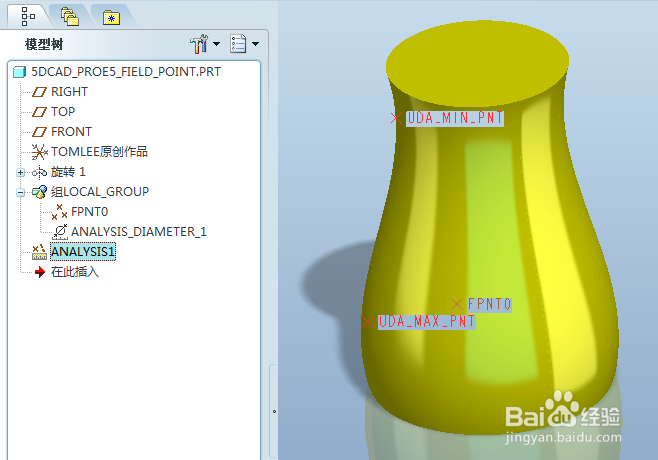Image resolution: width=658 pixels, height=460 pixels.
Task: Click the flat top face of the vase model
Action: click(x=477, y=63)
